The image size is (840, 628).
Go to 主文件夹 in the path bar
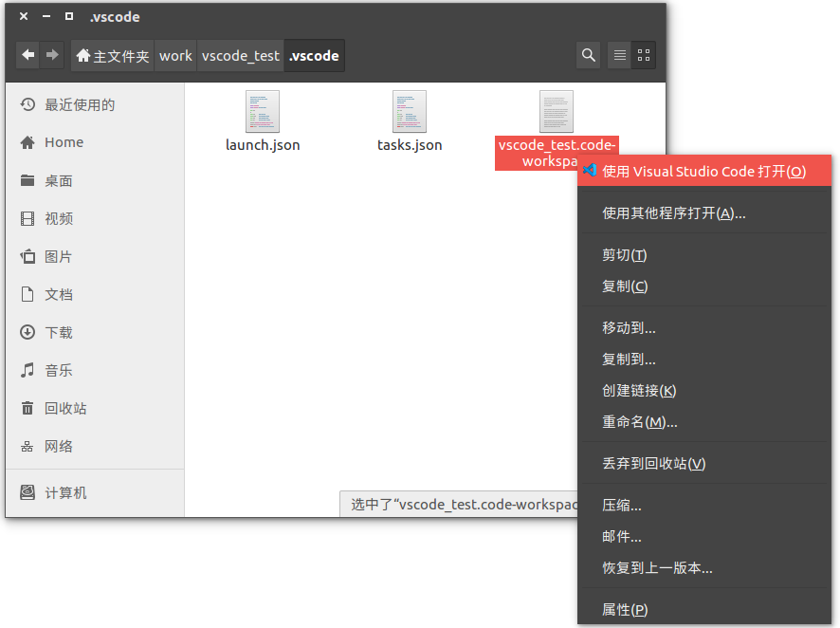(113, 55)
